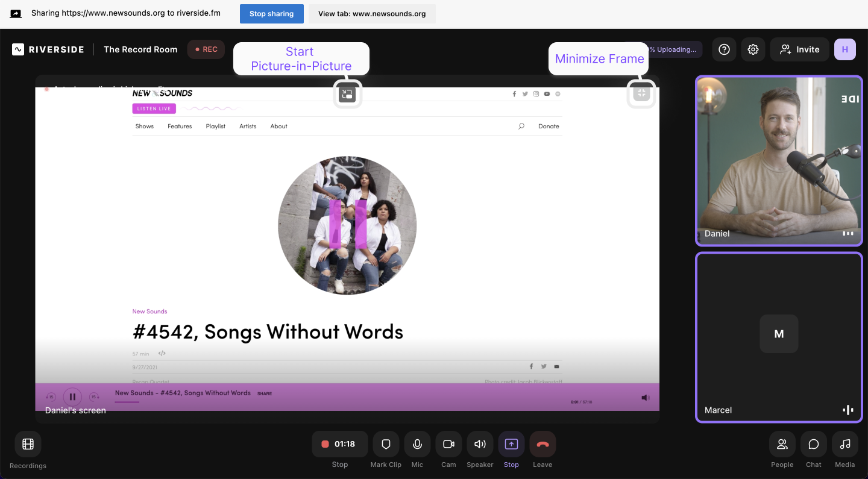Screen dimensions: 868x479
Task: Click the Facebook icon in site header
Action: pos(514,94)
